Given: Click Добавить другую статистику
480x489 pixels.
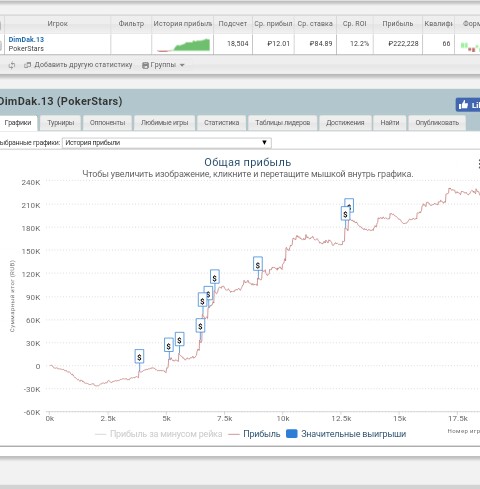Looking at the screenshot, I should click(x=79, y=65).
